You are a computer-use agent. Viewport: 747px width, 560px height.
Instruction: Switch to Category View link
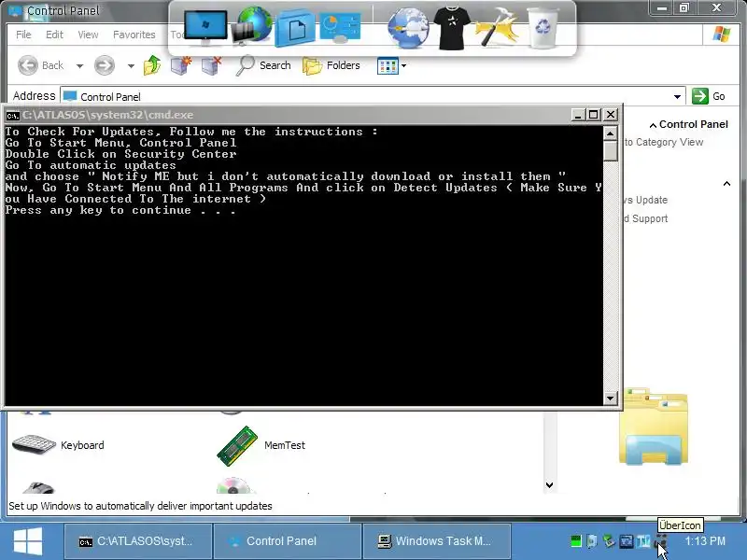tap(663, 142)
